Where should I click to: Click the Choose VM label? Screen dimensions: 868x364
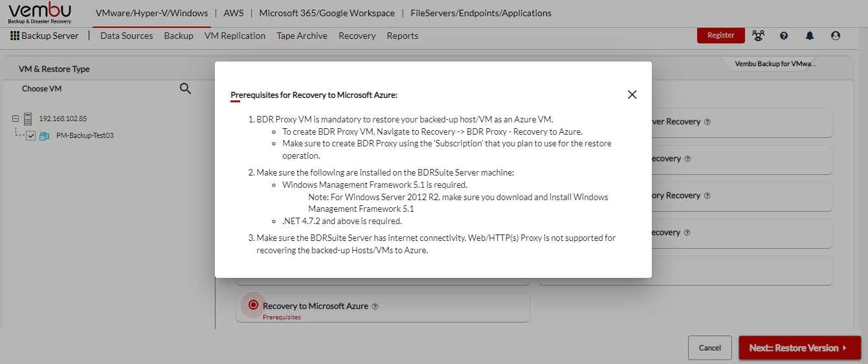pyautogui.click(x=41, y=89)
